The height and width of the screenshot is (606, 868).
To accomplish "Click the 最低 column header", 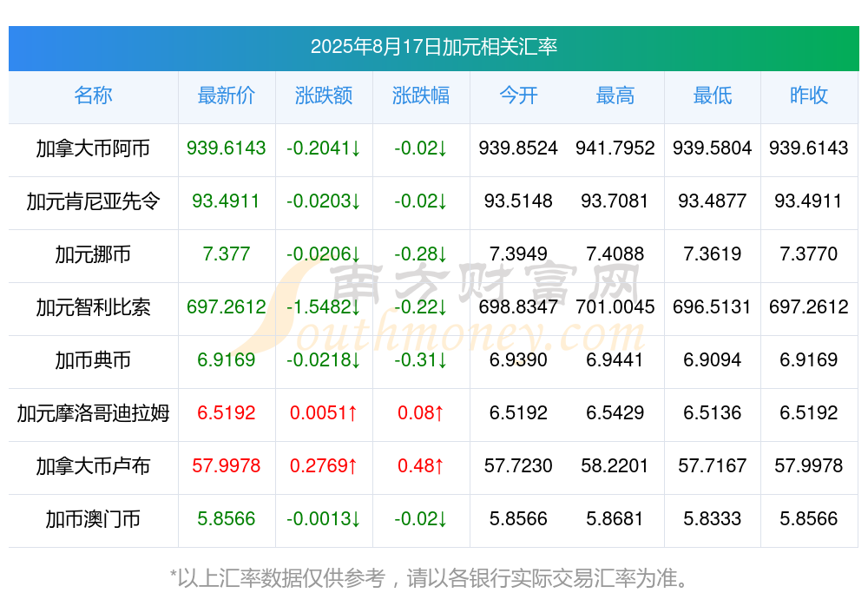I will 713,96.
